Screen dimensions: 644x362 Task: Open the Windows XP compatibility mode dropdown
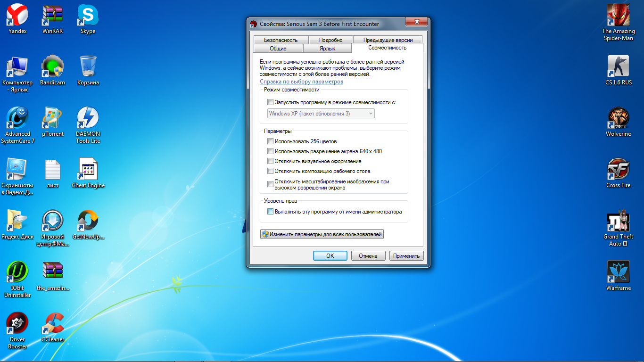(x=321, y=114)
